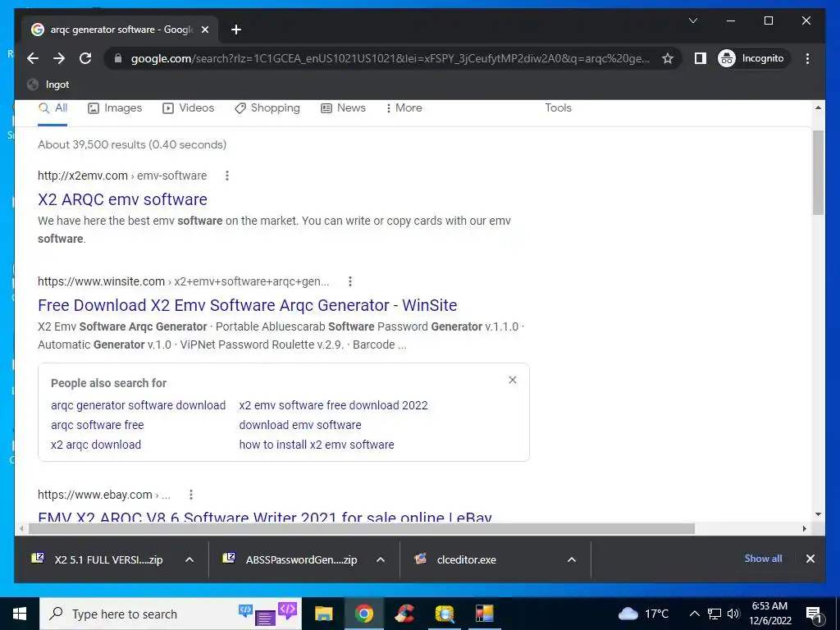
Task: Switch to Images search results
Action: pos(115,108)
